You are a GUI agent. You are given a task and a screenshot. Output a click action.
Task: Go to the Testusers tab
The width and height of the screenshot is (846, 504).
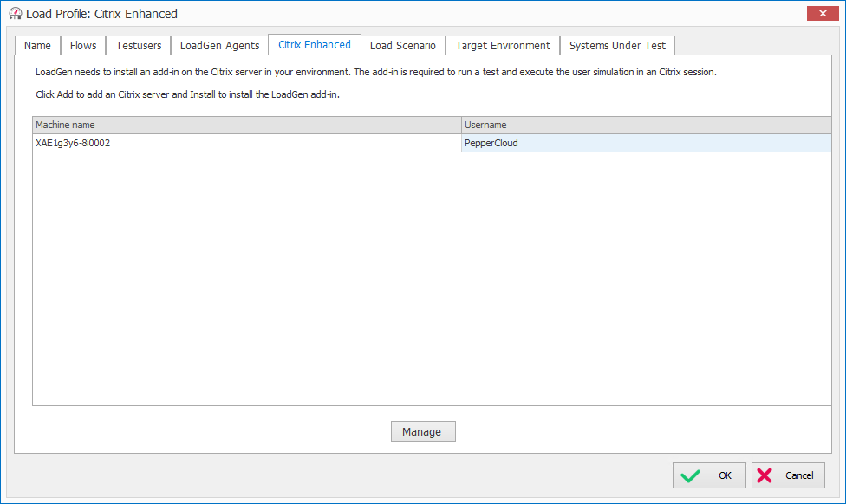(139, 46)
